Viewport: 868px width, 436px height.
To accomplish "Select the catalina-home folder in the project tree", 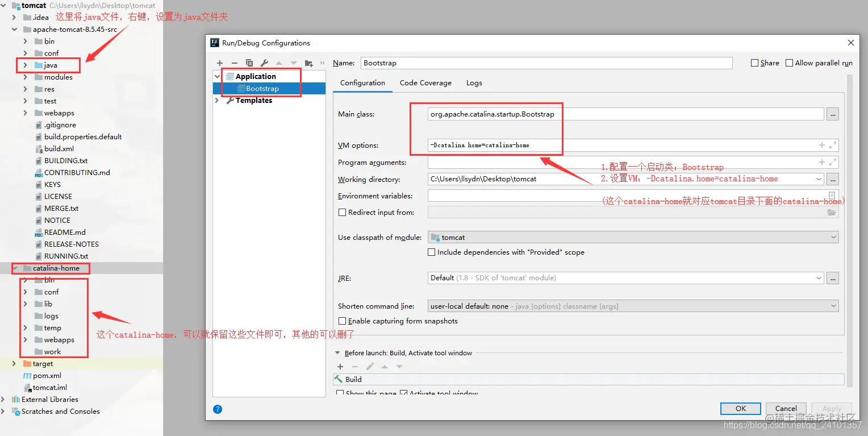I will [56, 268].
